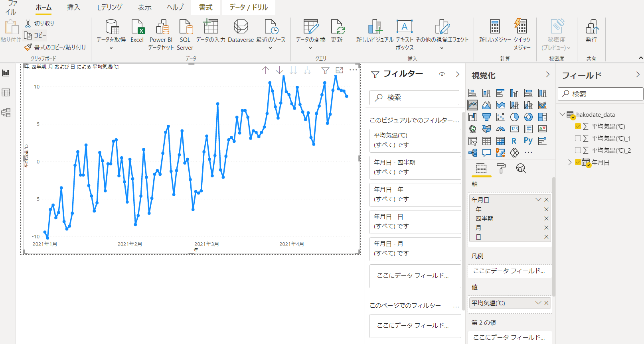Open the chart filter funnel icon
The height and width of the screenshot is (344, 644).
coord(326,71)
